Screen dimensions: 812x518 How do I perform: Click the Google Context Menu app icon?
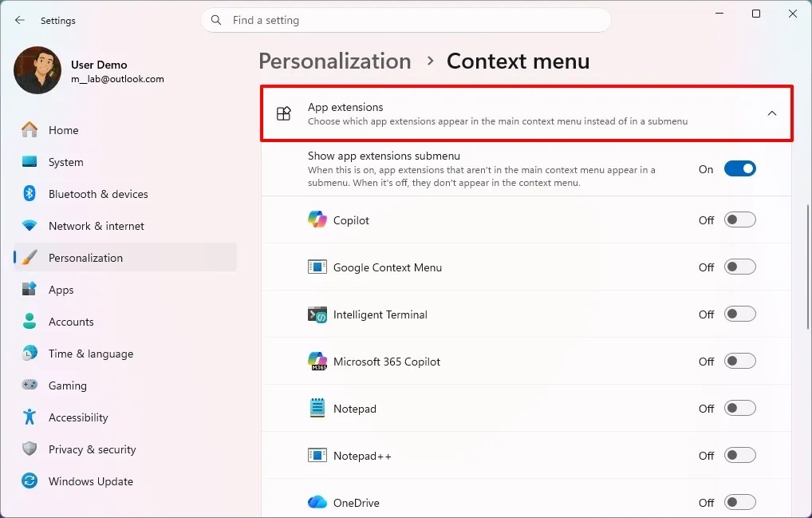317,267
